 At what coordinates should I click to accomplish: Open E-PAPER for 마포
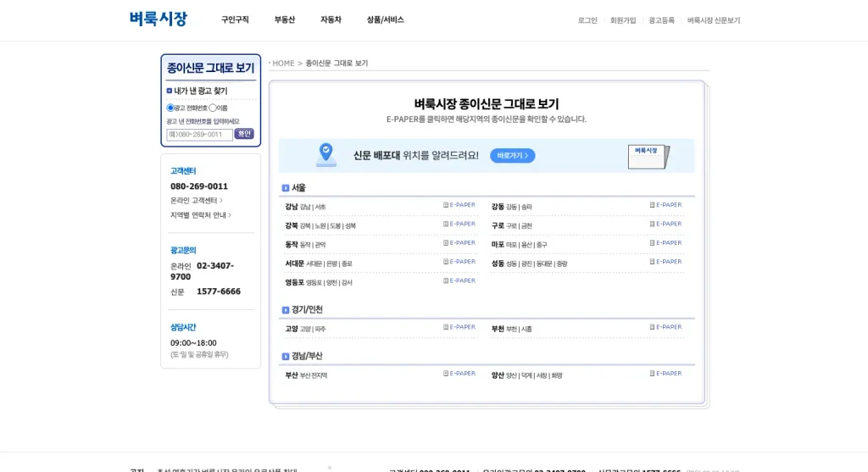point(666,243)
